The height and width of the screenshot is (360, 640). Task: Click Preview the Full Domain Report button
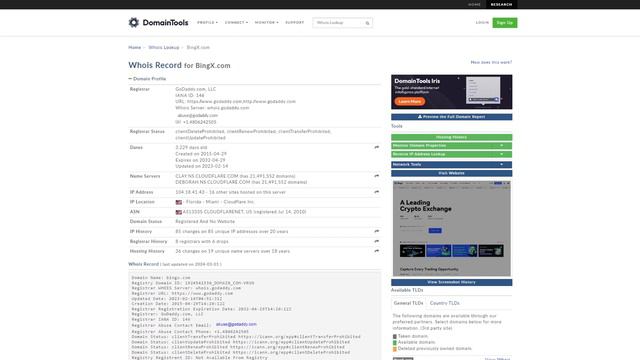coord(451,117)
